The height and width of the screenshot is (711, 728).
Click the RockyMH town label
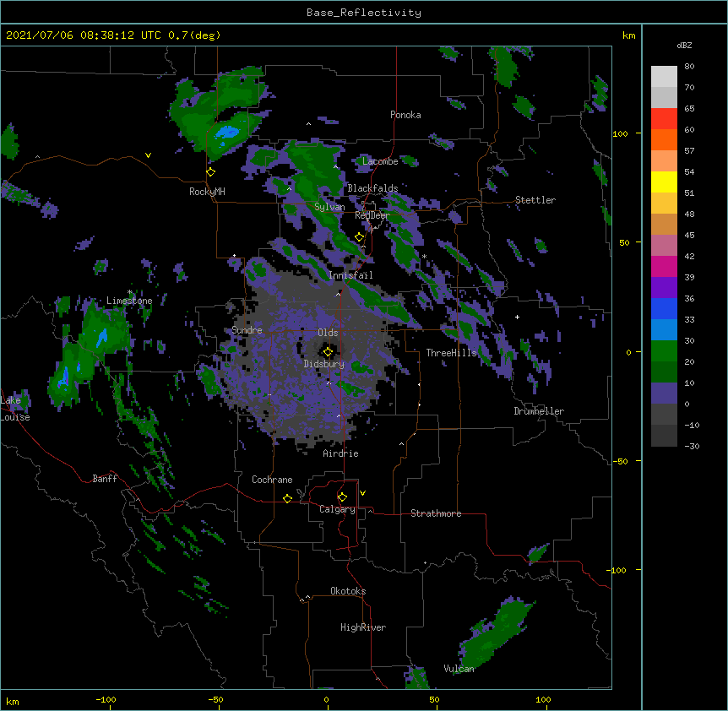tap(207, 192)
